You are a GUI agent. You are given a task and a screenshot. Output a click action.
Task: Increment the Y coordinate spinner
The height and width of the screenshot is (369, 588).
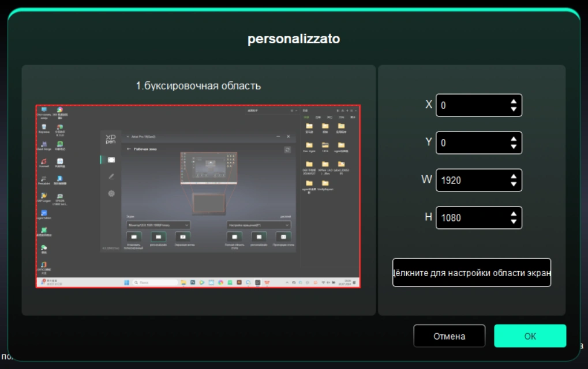click(x=513, y=139)
